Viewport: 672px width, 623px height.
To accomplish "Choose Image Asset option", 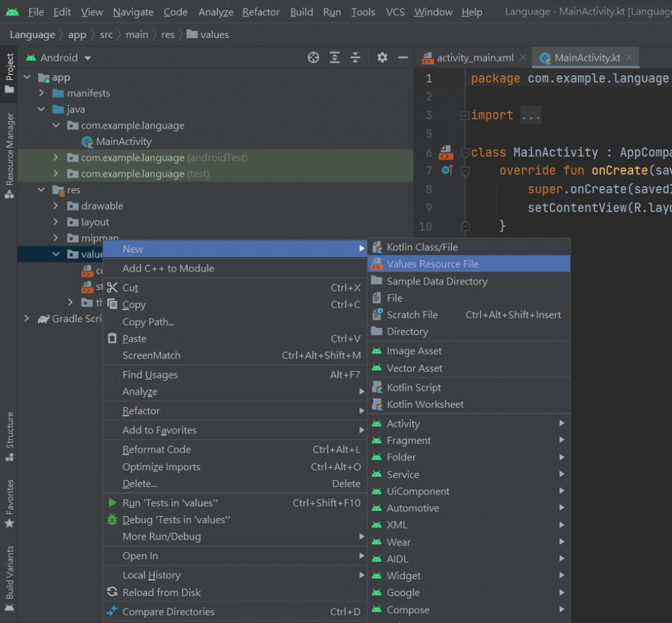I will click(469, 351).
